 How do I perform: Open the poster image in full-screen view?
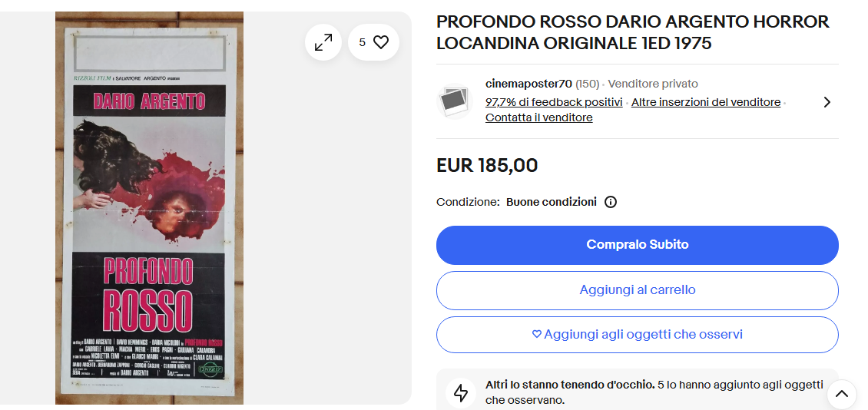323,43
